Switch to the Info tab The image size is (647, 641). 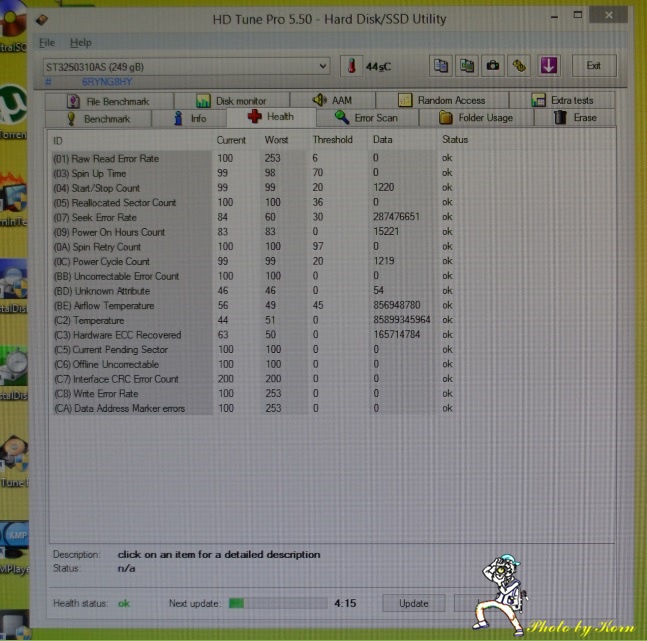(189, 118)
